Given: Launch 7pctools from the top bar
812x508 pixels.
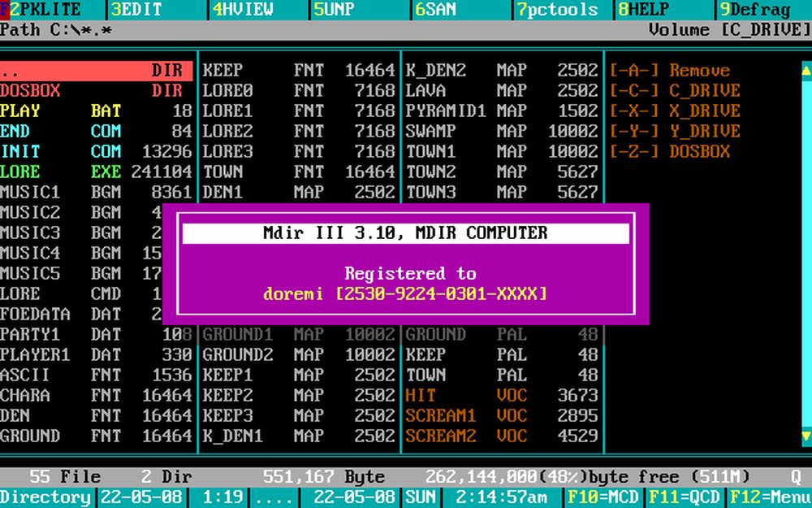Looking at the screenshot, I should point(557,10).
